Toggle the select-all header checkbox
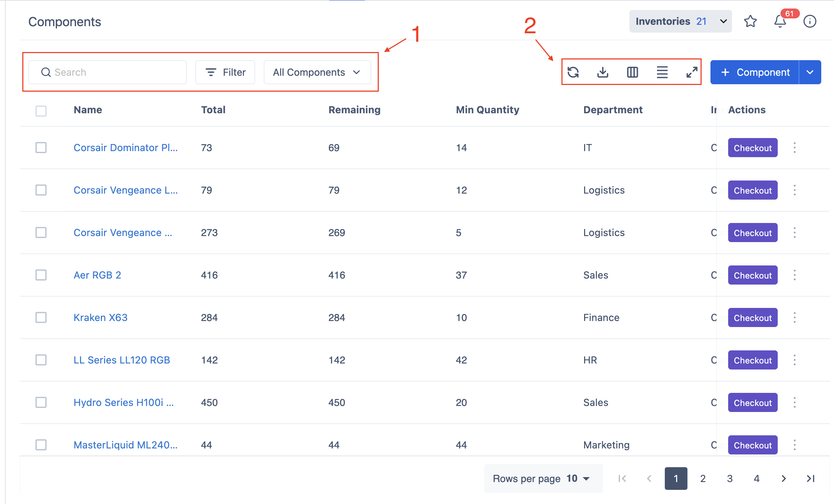 coord(41,111)
